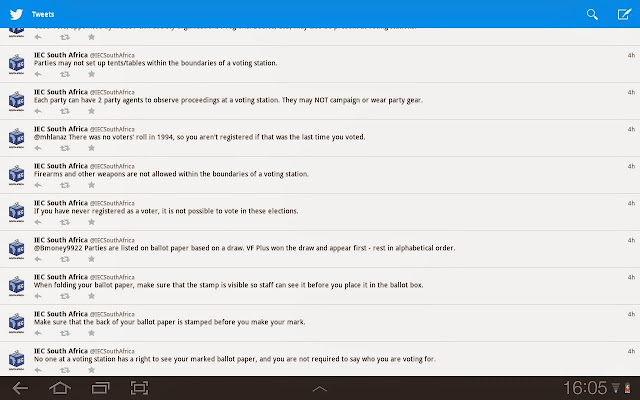Screen dimensions: 640x400
Task: Open IEC avatar on folding ballot tweet
Action: (x=16, y=286)
